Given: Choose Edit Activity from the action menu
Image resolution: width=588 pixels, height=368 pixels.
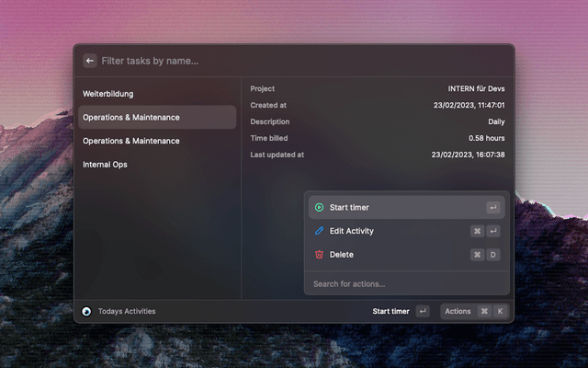Looking at the screenshot, I should coord(352,231).
